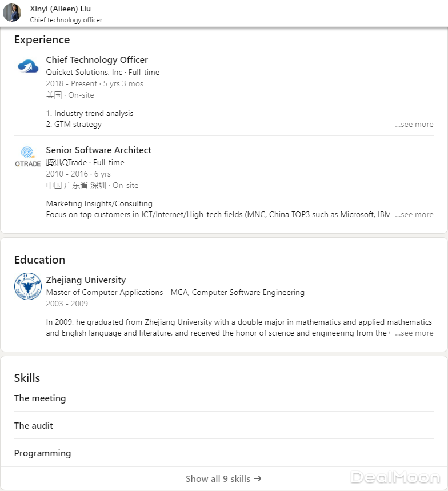Viewport: 448px width, 491px height.
Task: Expand the Zhejiang University description with see more
Action: [x=416, y=333]
